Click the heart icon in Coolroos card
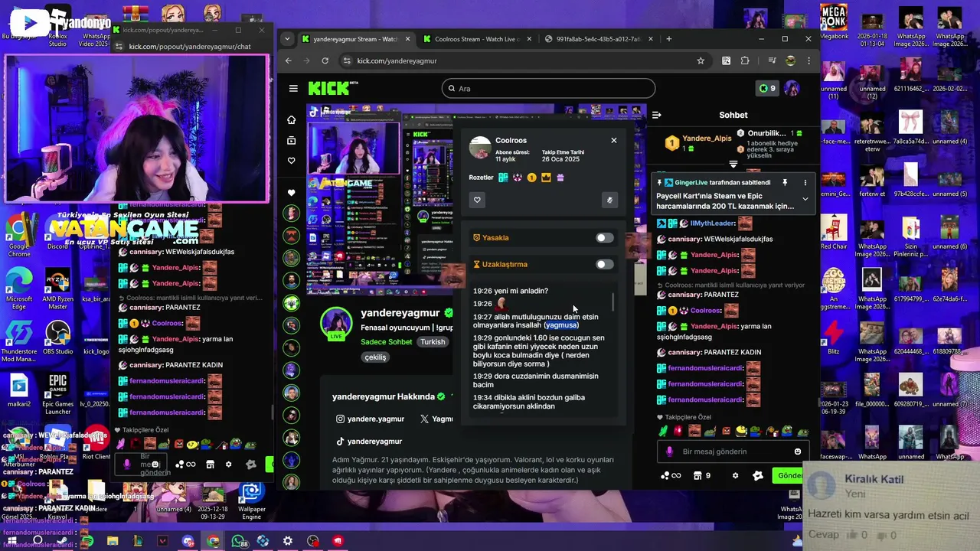980x551 pixels. click(477, 200)
